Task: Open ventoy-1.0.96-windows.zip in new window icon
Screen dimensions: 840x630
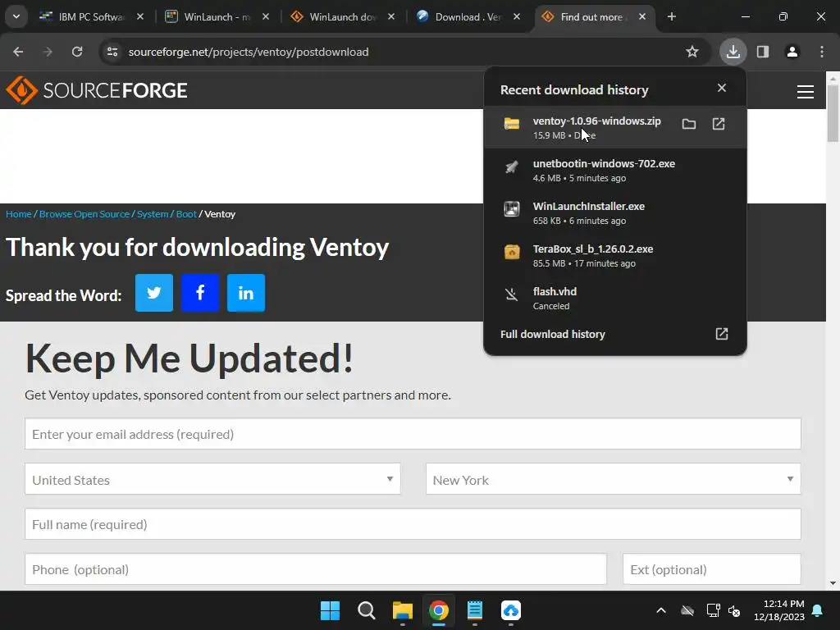Action: tap(719, 125)
